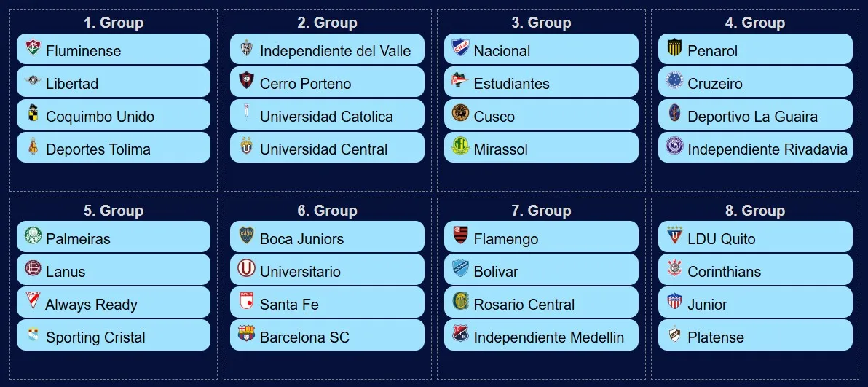Click the Universitario red U crest
Screen dimensions: 868x387
coord(247,270)
